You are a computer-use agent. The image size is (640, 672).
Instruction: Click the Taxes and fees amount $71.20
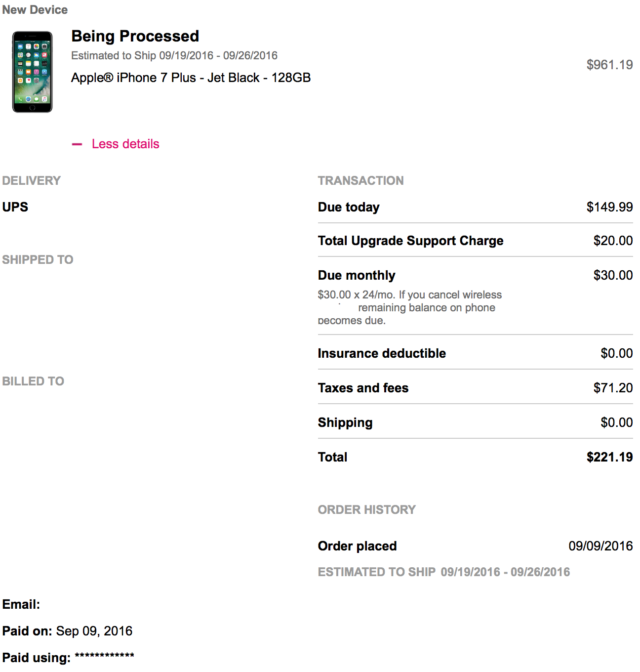(x=613, y=388)
